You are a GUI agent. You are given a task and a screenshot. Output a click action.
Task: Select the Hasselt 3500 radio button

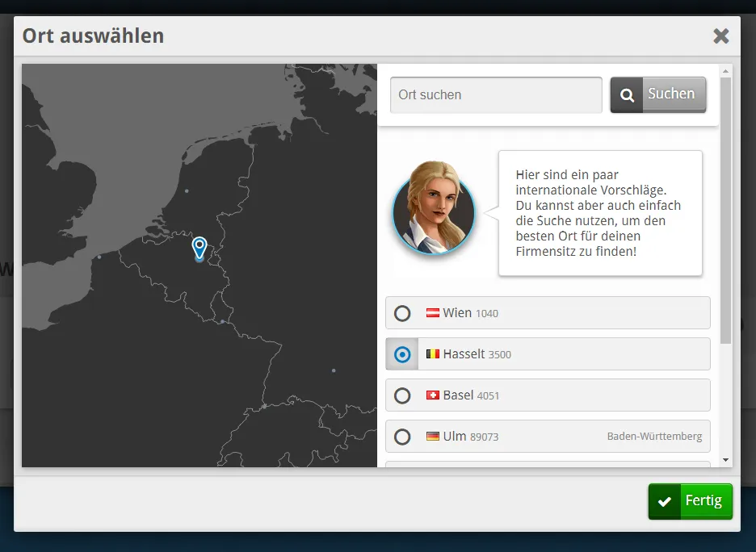[402, 354]
